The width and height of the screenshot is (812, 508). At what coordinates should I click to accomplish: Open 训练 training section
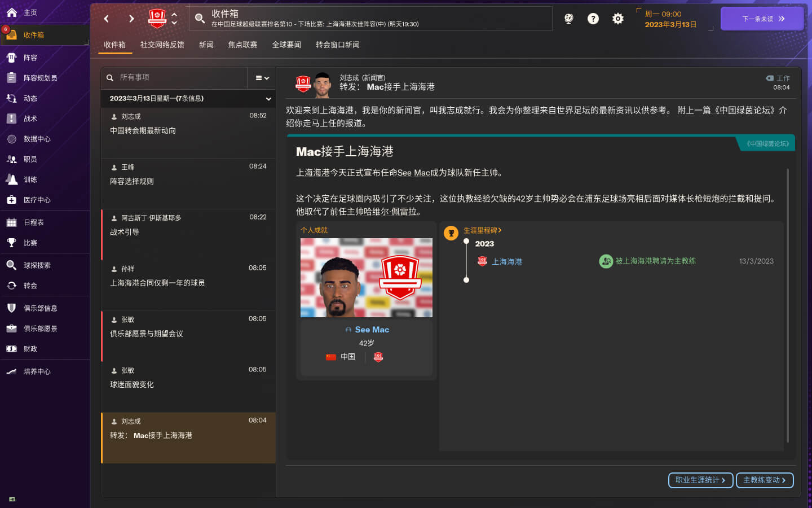(30, 179)
